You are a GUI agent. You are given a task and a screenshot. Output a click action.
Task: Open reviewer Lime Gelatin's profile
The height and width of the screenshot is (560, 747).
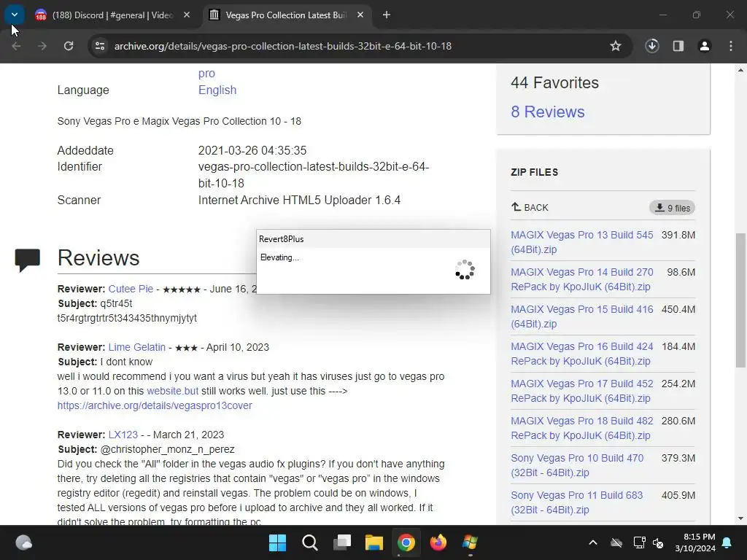click(x=136, y=347)
